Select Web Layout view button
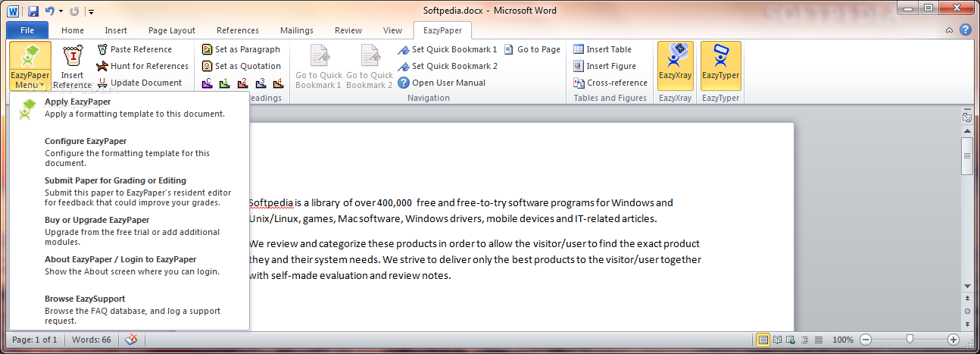Image resolution: width=980 pixels, height=354 pixels. point(791,340)
